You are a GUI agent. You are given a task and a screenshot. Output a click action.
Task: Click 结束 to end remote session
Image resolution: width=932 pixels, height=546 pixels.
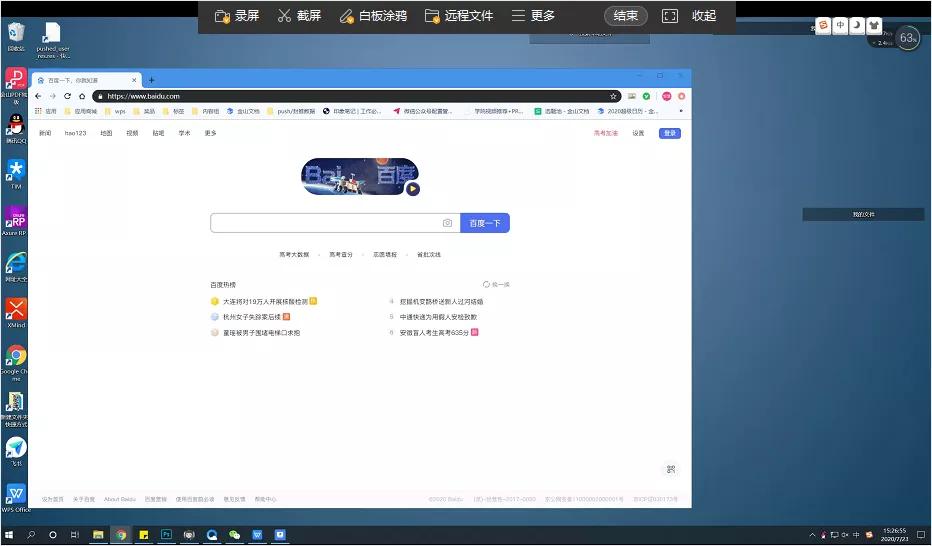coord(625,16)
